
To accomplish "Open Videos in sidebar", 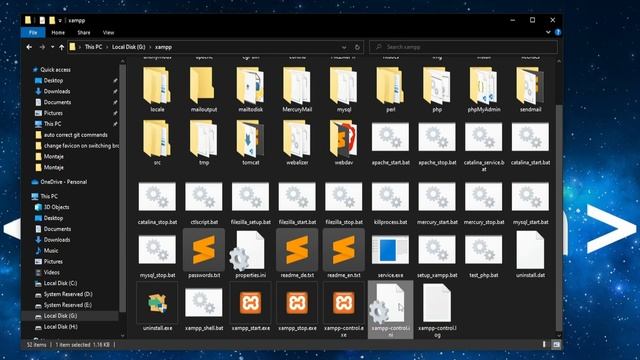I will (x=52, y=272).
